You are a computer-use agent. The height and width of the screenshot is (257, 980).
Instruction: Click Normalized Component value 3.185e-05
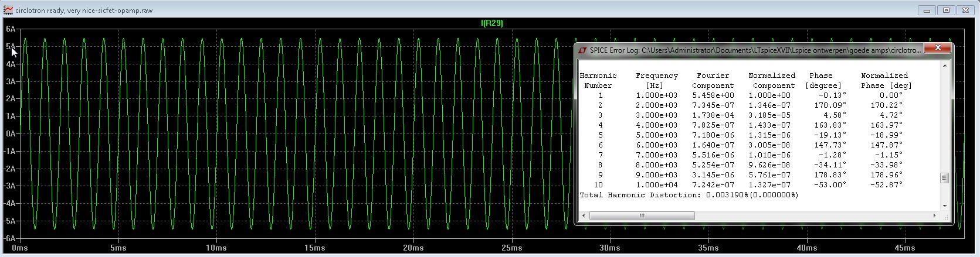tap(769, 115)
